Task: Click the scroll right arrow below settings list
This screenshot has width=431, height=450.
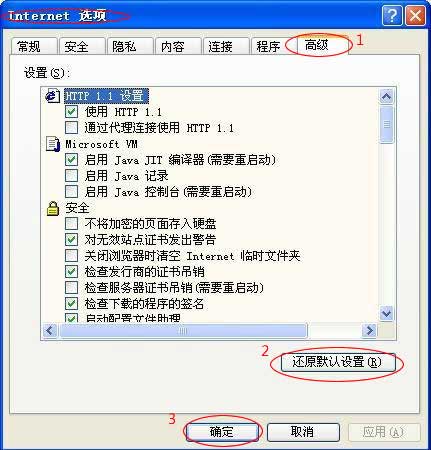Action: click(x=369, y=331)
